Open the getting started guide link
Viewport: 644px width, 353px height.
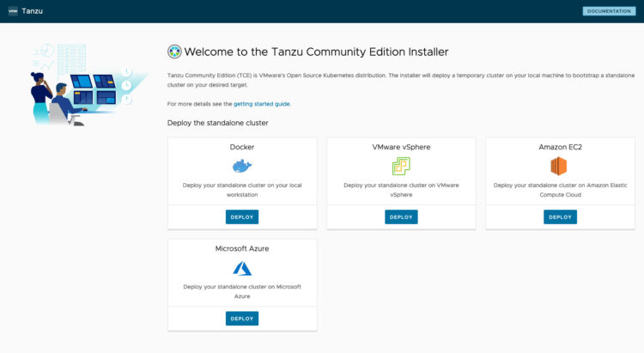tap(262, 104)
